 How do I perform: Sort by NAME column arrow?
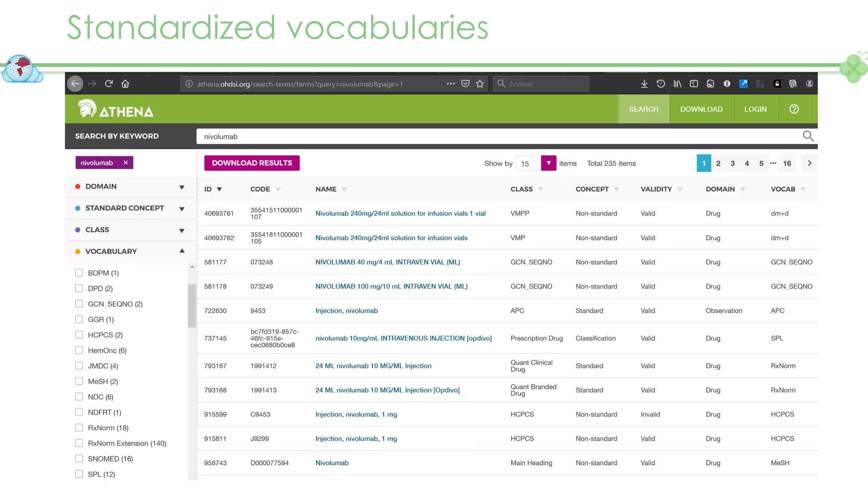(x=344, y=189)
